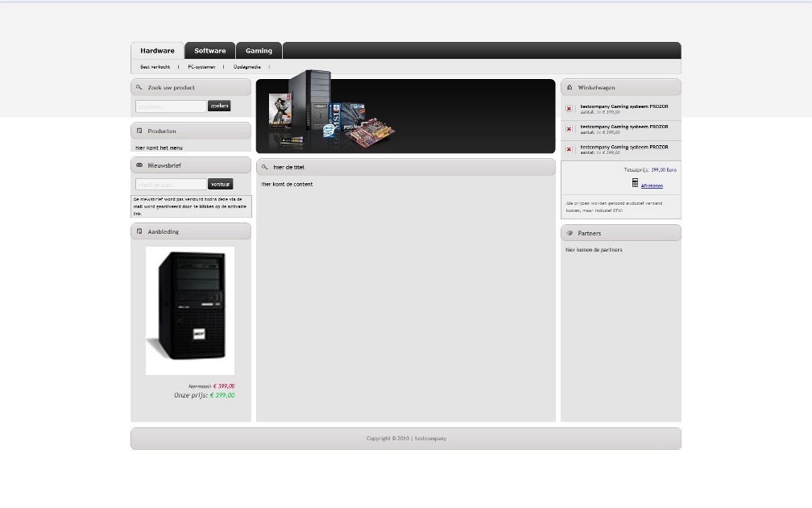This screenshot has height=508, width=812.
Task: Click the 'hier komt de content' text
Action: [287, 184]
